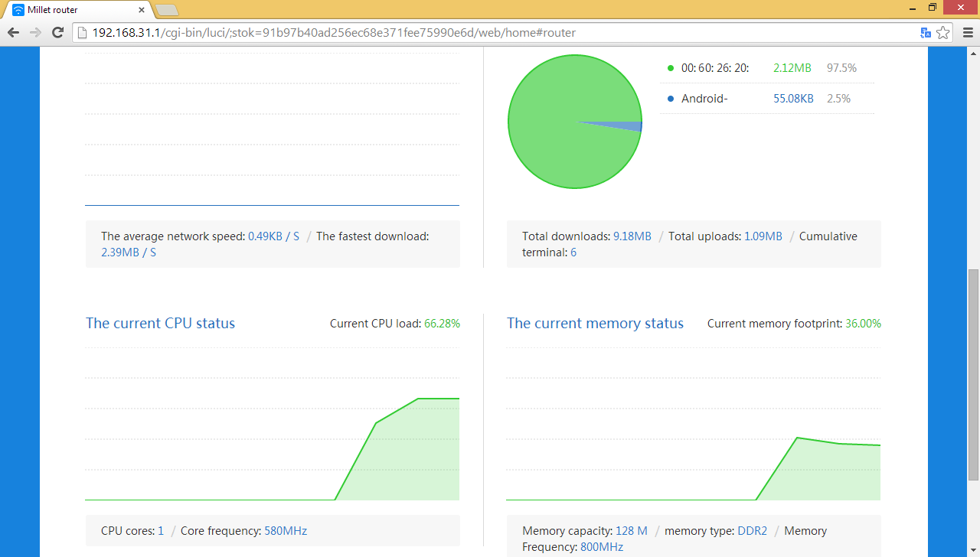The width and height of the screenshot is (980, 557).
Task: Bookmark this page with the star icon
Action: (x=943, y=33)
